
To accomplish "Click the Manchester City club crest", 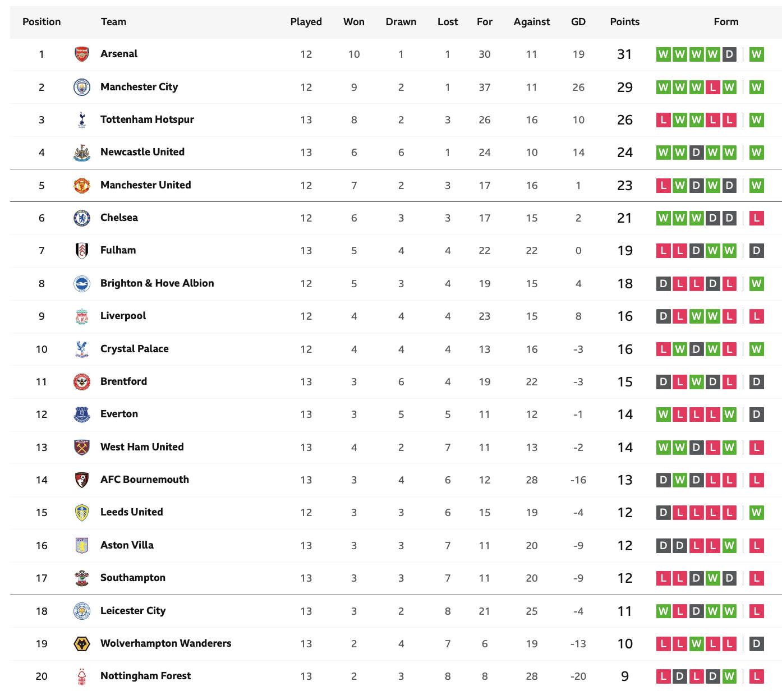I will pos(82,87).
